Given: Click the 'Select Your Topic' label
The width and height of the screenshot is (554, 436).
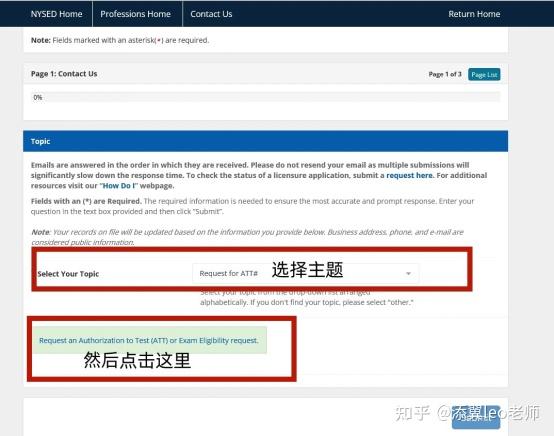Looking at the screenshot, I should [x=68, y=274].
